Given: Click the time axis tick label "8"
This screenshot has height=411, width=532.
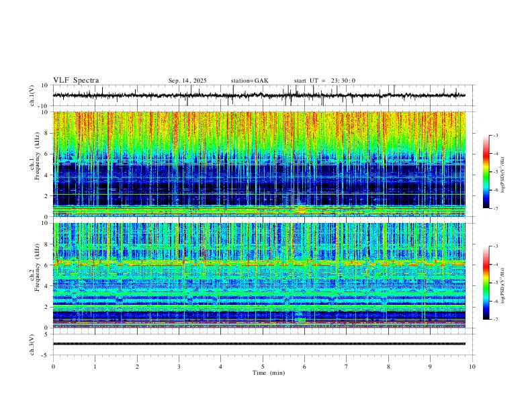Looking at the screenshot, I should click(x=388, y=367).
